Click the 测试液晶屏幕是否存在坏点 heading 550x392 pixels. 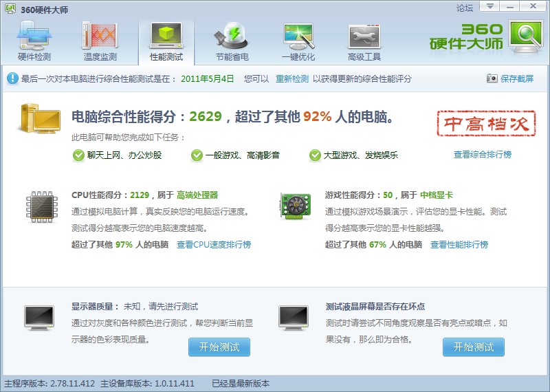coord(375,306)
